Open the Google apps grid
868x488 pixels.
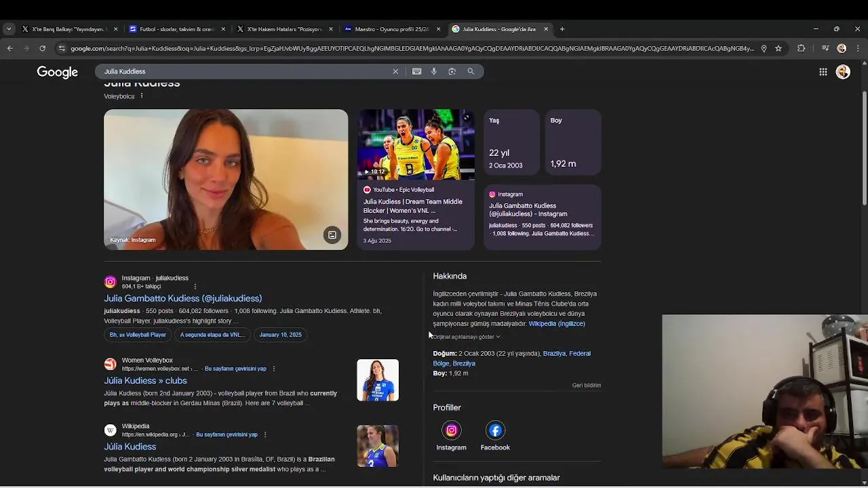[x=823, y=72]
